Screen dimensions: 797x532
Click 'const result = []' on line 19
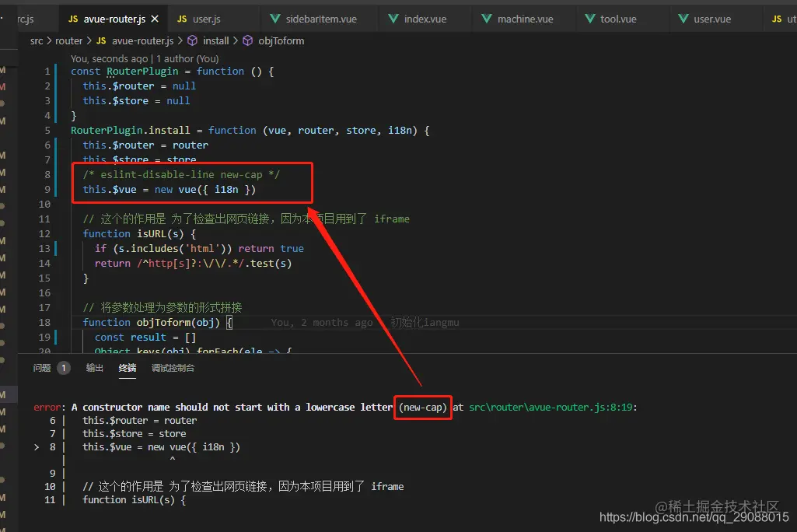(x=145, y=338)
